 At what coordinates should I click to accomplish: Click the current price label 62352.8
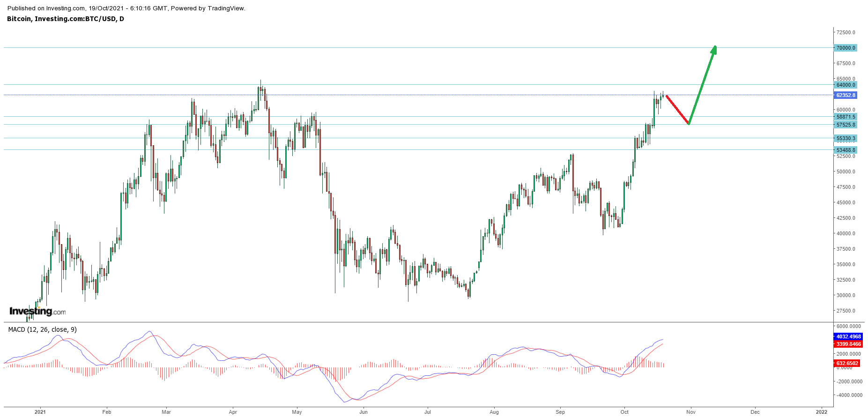[846, 95]
